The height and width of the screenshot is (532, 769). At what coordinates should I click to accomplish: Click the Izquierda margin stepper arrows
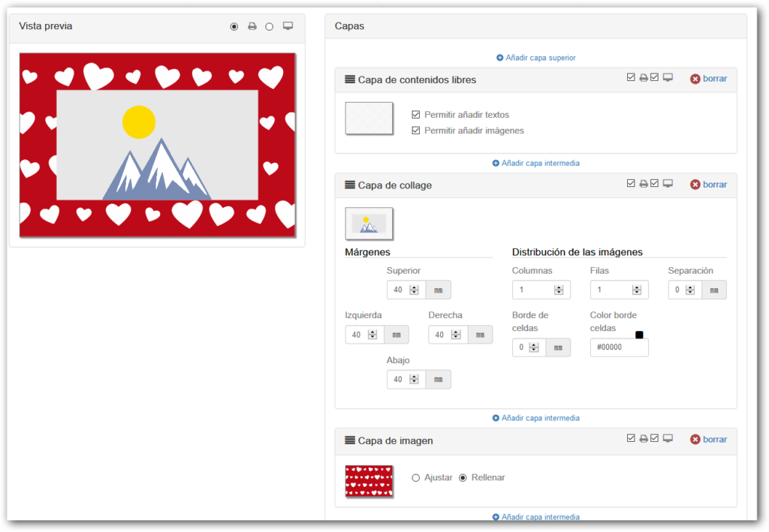point(372,335)
